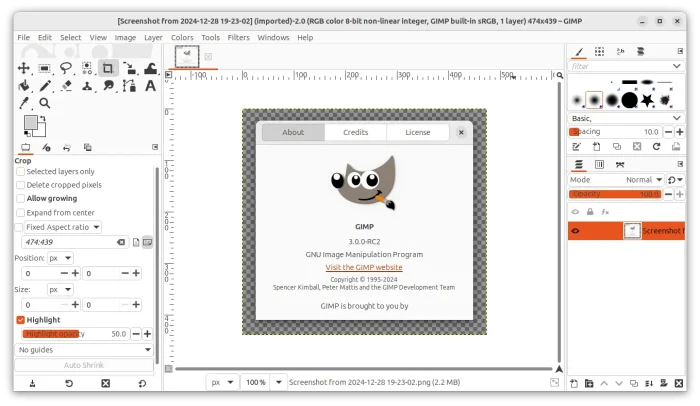The height and width of the screenshot is (406, 700).
Task: Open the File menu
Action: pyautogui.click(x=24, y=38)
